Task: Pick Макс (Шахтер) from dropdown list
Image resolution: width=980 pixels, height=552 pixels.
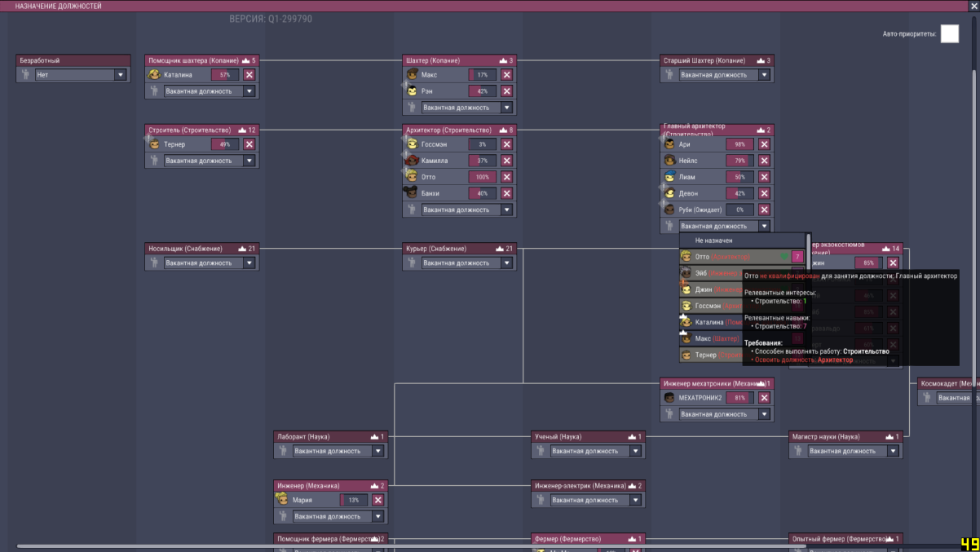Action: click(711, 338)
